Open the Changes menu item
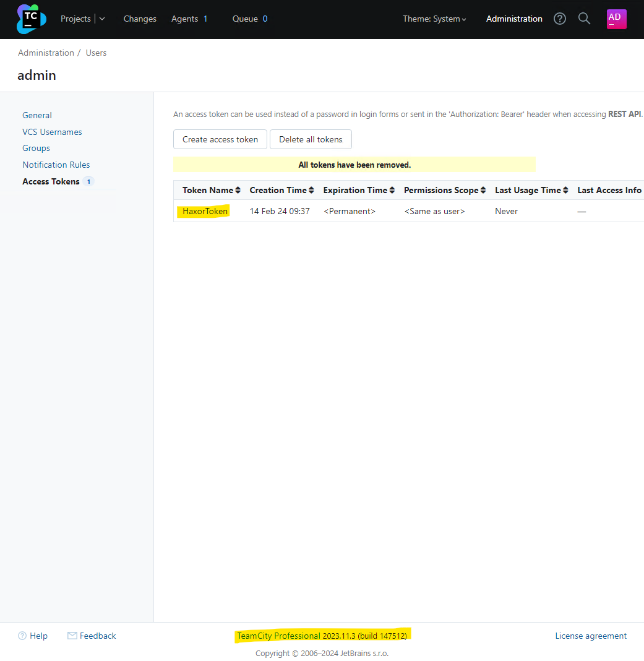The height and width of the screenshot is (661, 644). [140, 19]
